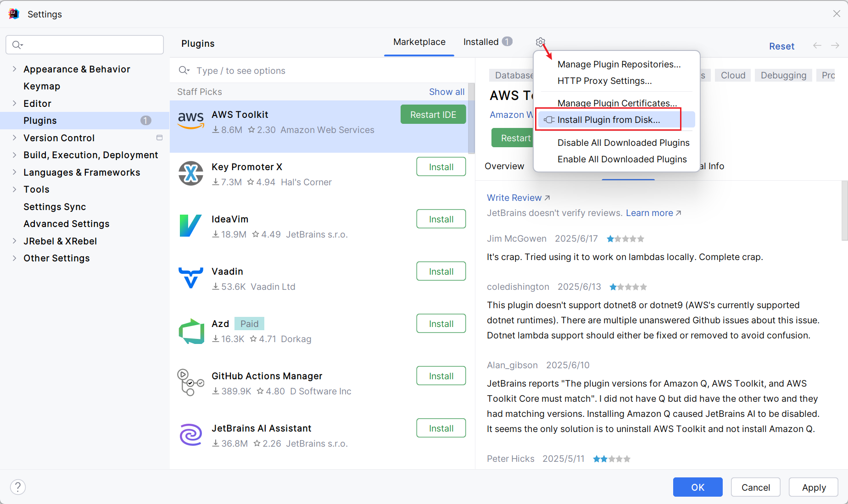Select Settings Sync in settings tree
The image size is (848, 504).
pos(55,206)
